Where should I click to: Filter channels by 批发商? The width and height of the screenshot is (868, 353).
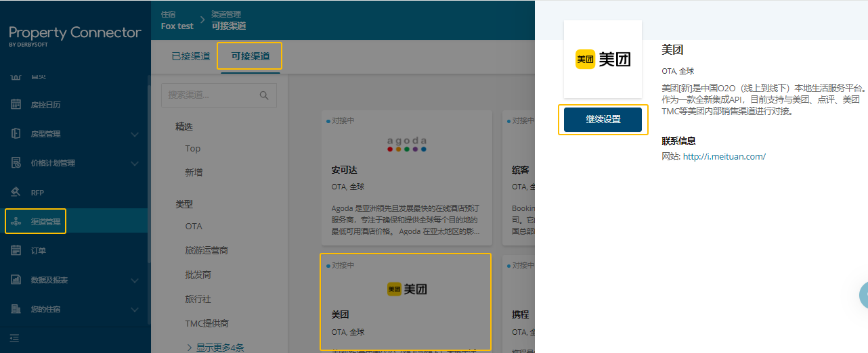(x=198, y=275)
